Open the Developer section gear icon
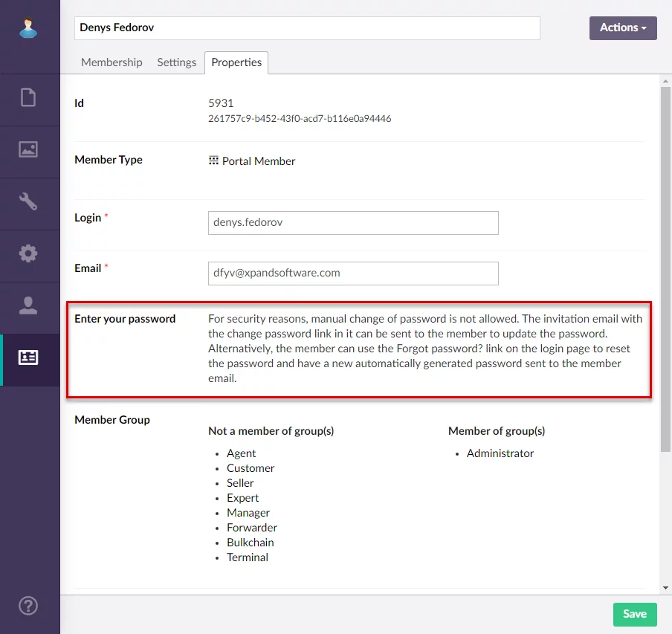Screen dimensions: 672x634 [x=28, y=253]
